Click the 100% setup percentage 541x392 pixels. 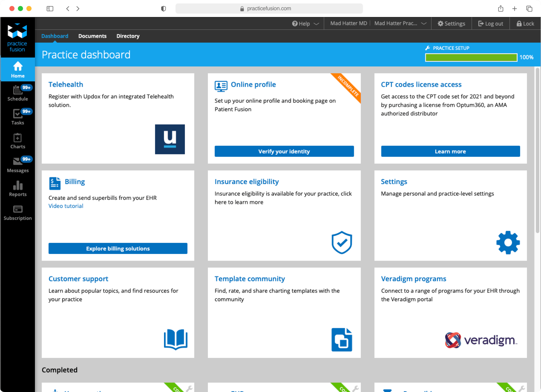click(x=526, y=57)
